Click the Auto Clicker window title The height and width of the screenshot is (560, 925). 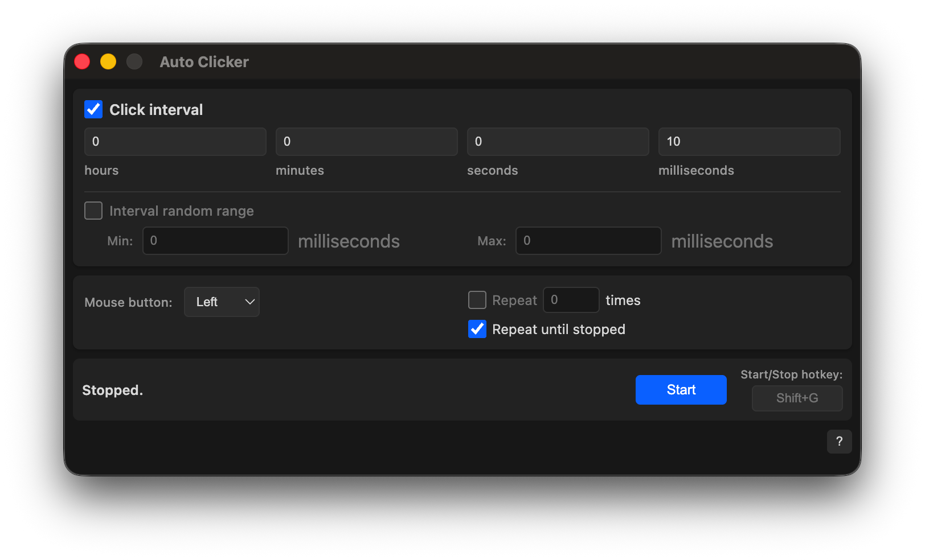point(204,62)
